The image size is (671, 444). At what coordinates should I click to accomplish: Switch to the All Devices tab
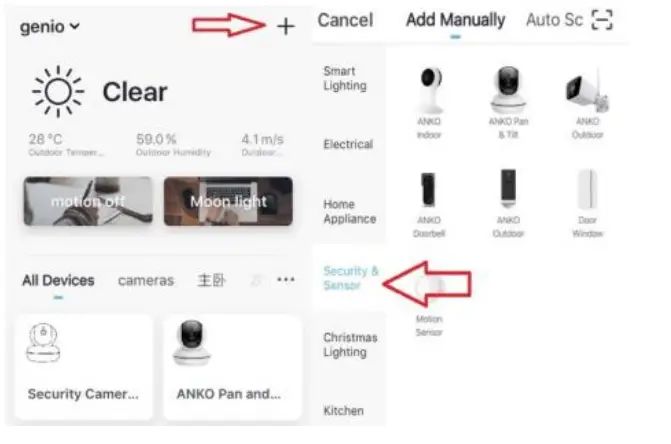tap(58, 281)
